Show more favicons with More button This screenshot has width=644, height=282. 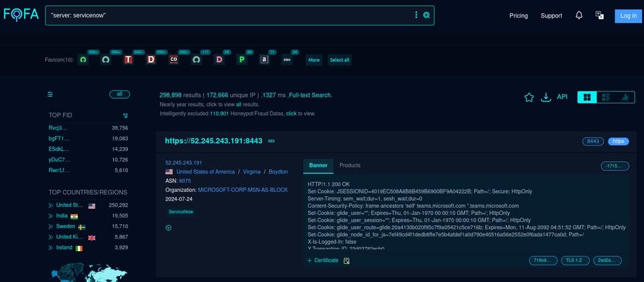pos(314,60)
